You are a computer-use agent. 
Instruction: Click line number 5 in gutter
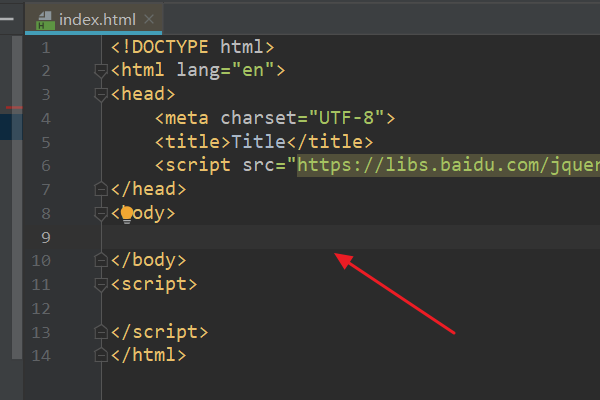[46, 143]
